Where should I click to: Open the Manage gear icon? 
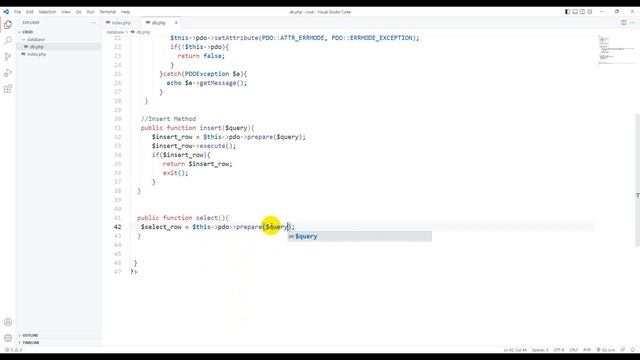[8, 338]
